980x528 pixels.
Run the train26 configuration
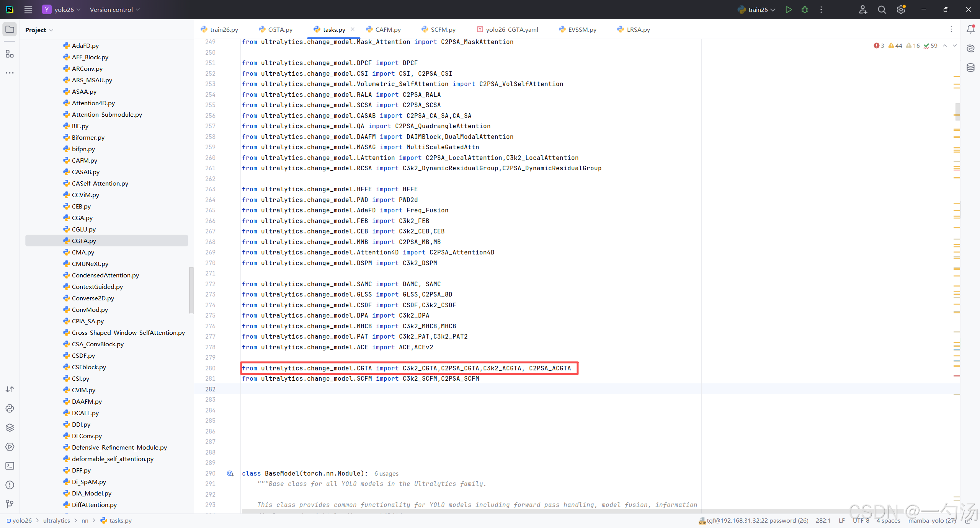click(788, 10)
